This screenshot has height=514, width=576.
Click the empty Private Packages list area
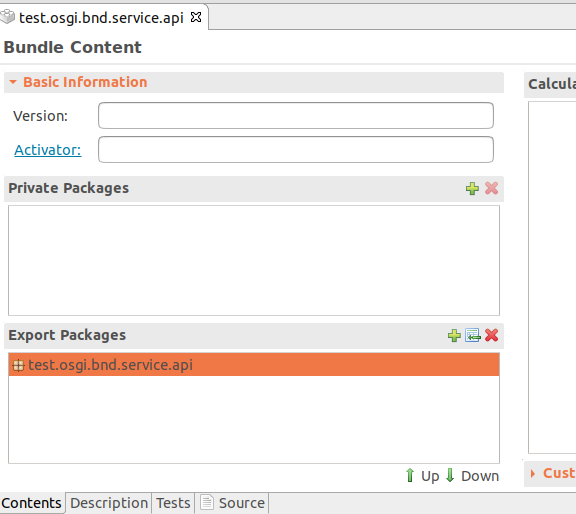(254, 260)
